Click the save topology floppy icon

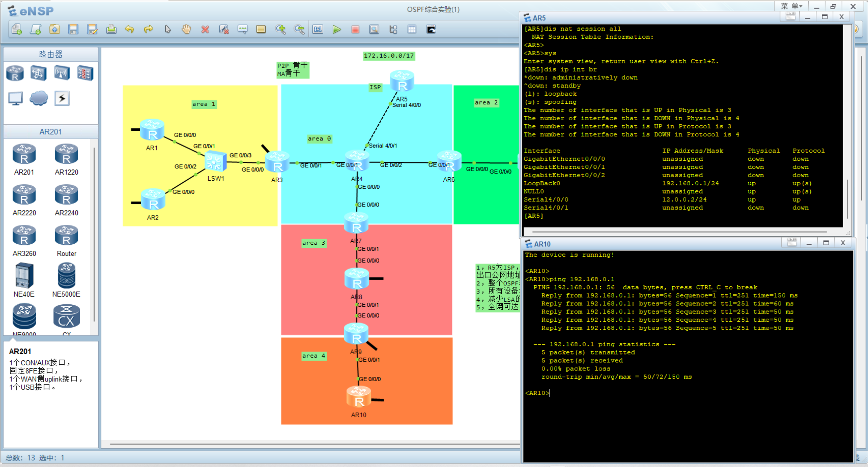coord(73,29)
